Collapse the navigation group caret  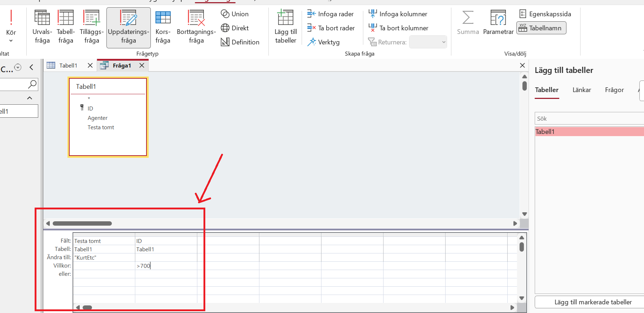tap(30, 98)
